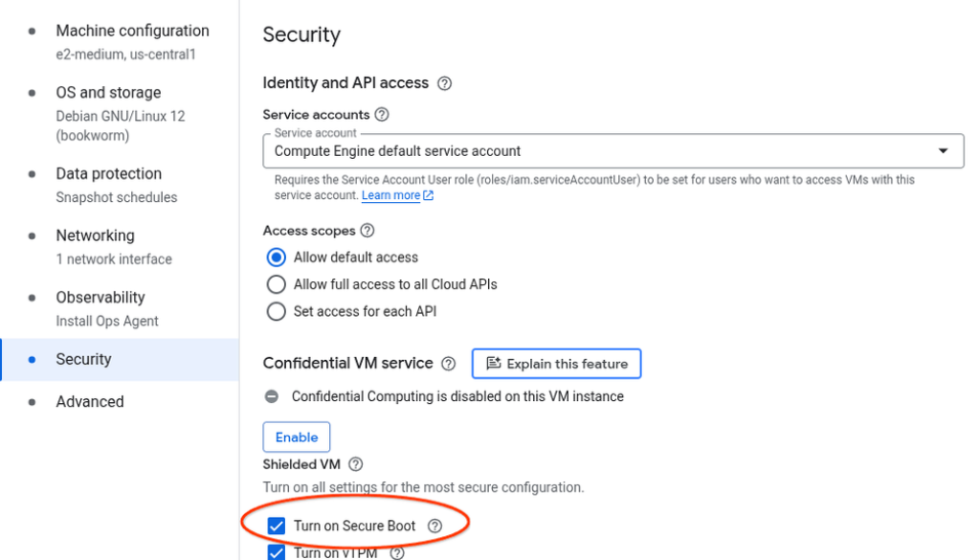This screenshot has width=980, height=560.
Task: Toggle the Turn on vTPM checkbox
Action: tap(277, 552)
